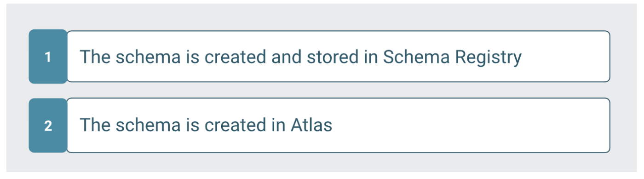Click the words 'Schema Registry'
The height and width of the screenshot is (179, 644).
point(452,57)
